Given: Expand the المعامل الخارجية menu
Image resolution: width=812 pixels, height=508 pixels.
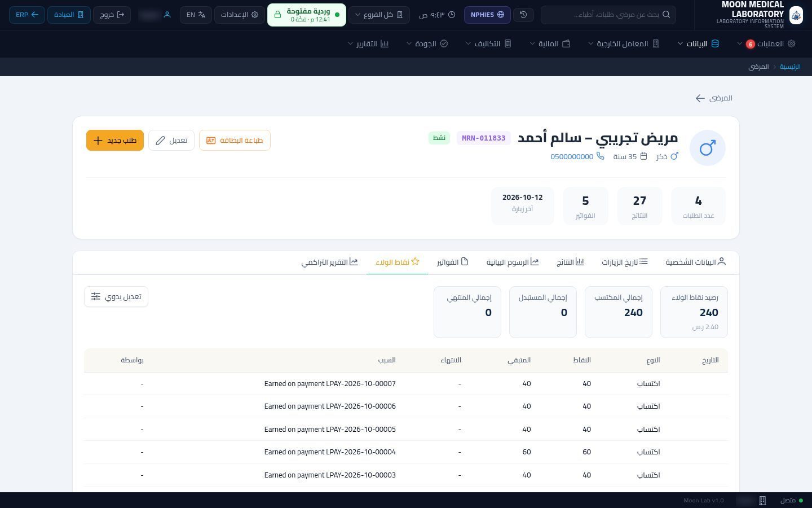Looking at the screenshot, I should pyautogui.click(x=624, y=44).
